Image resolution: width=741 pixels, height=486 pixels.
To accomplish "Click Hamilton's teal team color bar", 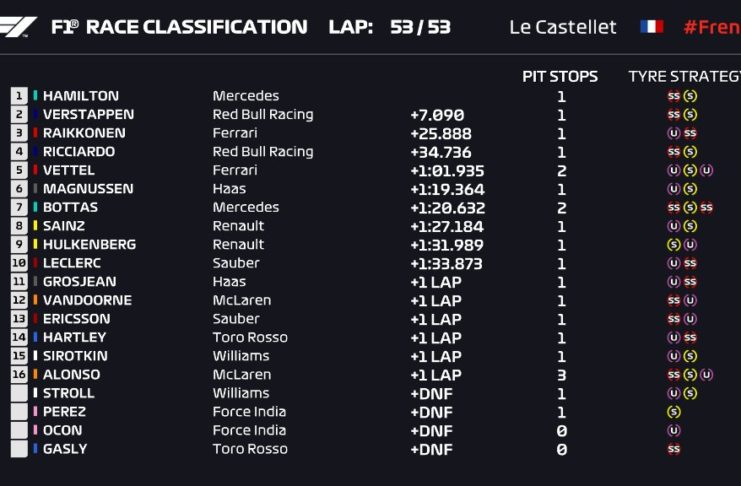I will point(35,96).
